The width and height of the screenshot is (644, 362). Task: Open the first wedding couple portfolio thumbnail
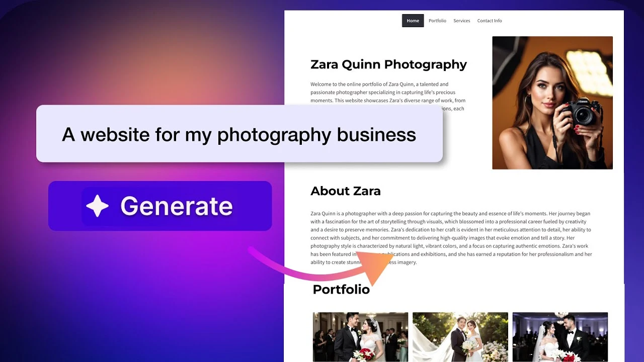coord(360,336)
